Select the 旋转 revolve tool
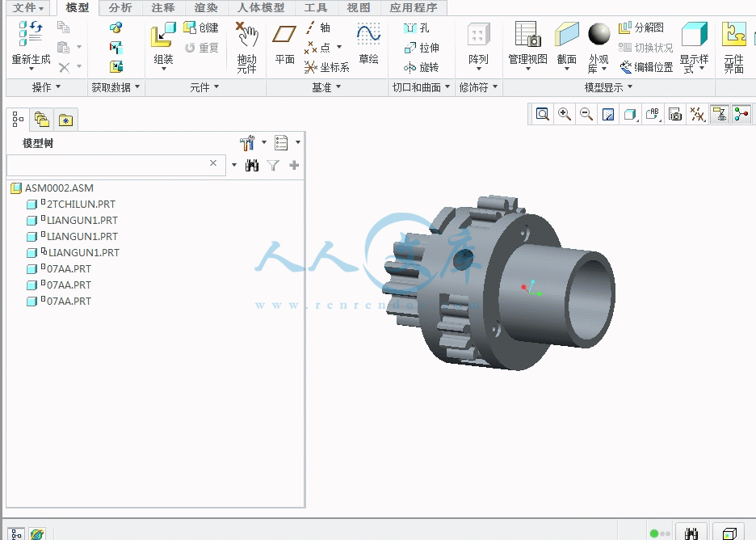 tap(422, 67)
